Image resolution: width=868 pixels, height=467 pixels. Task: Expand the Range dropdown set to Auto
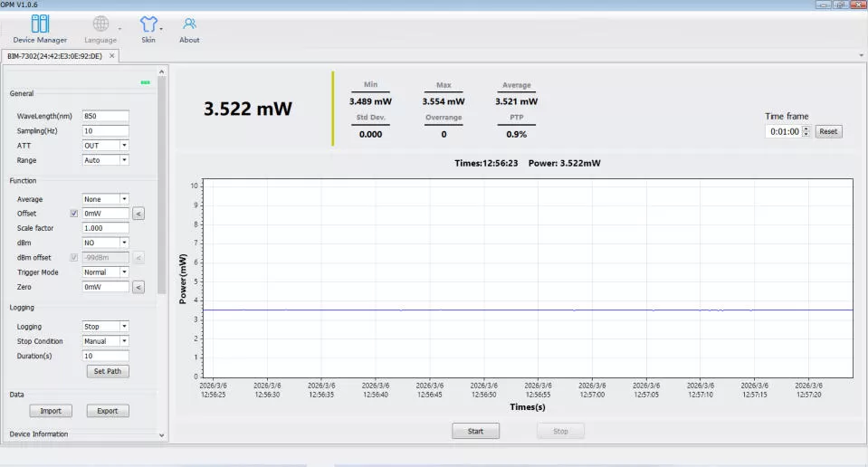click(x=105, y=160)
